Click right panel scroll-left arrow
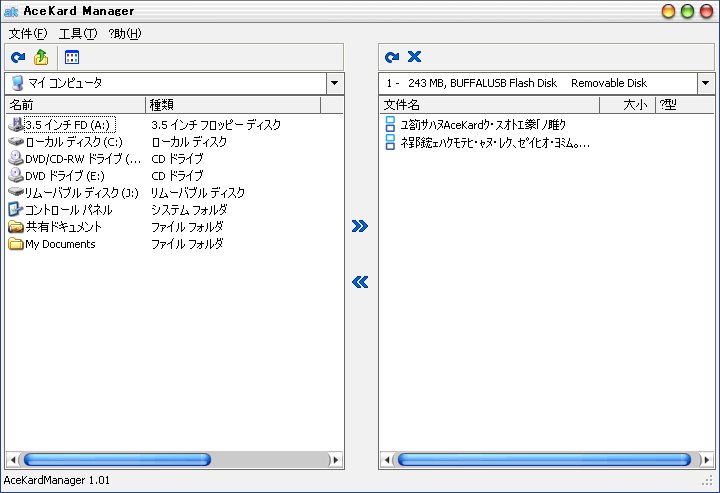The height and width of the screenshot is (493, 720). coord(387,459)
